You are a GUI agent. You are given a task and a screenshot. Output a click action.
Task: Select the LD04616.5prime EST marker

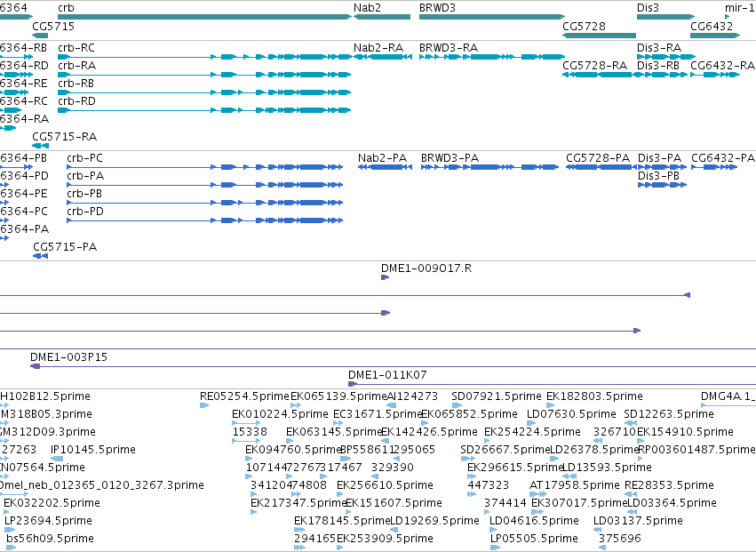[x=493, y=531]
